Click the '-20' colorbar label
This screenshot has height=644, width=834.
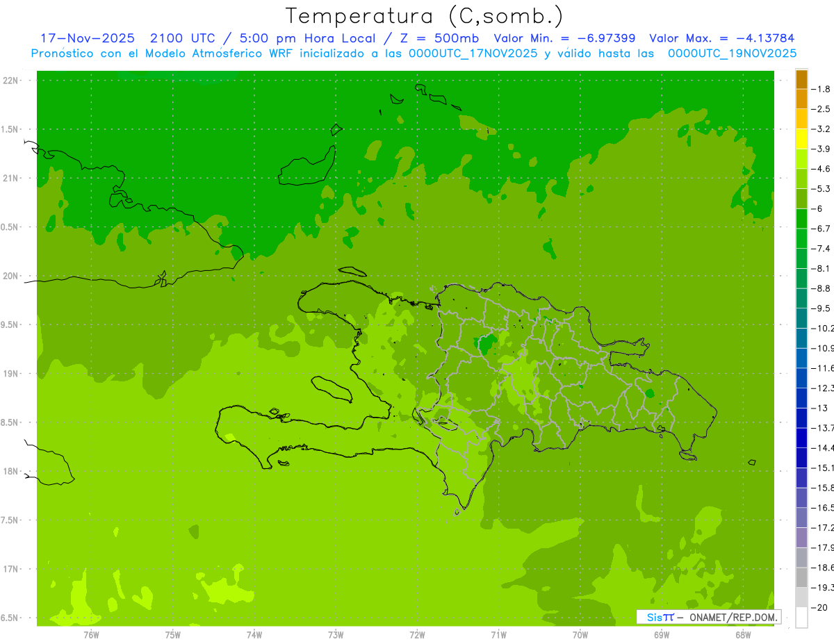(x=819, y=608)
